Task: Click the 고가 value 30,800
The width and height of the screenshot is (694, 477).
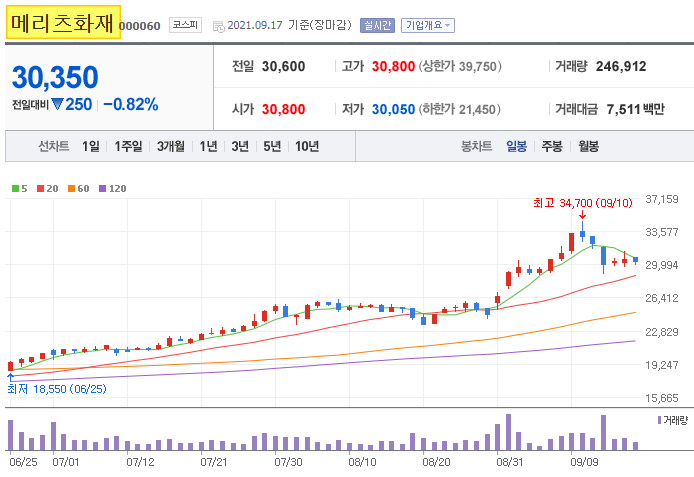Action: click(393, 66)
